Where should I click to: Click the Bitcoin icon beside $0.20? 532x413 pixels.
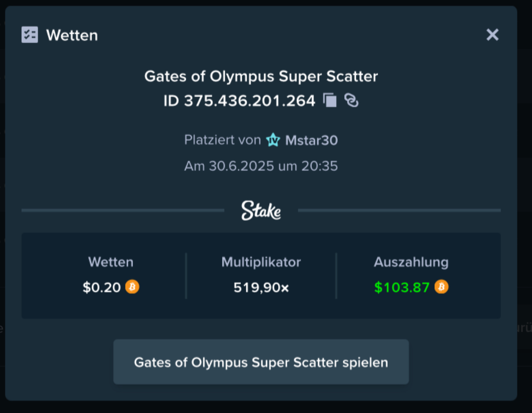point(132,287)
